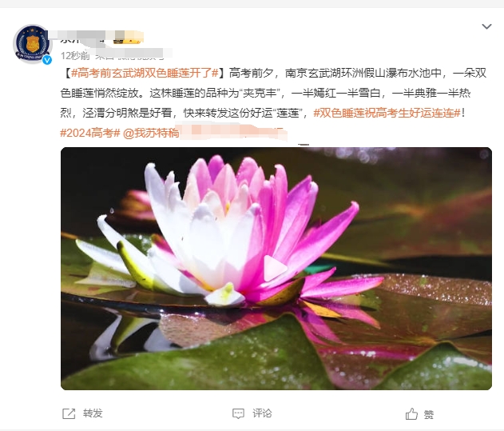The width and height of the screenshot is (504, 431).
Task: Click the repost share icon
Action: 69,413
